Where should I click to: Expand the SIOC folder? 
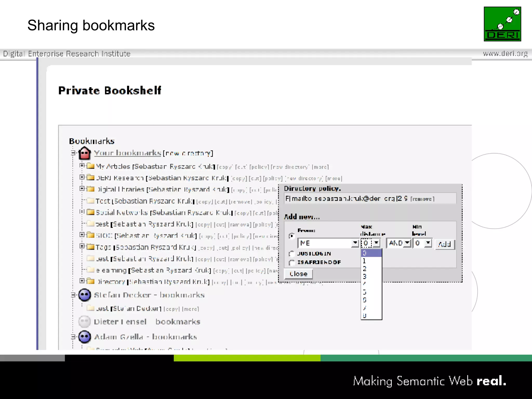pyautogui.click(x=82, y=235)
